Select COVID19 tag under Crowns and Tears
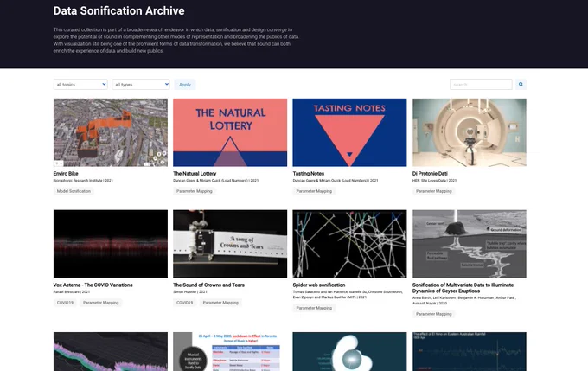The height and width of the screenshot is (371, 588). (184, 303)
